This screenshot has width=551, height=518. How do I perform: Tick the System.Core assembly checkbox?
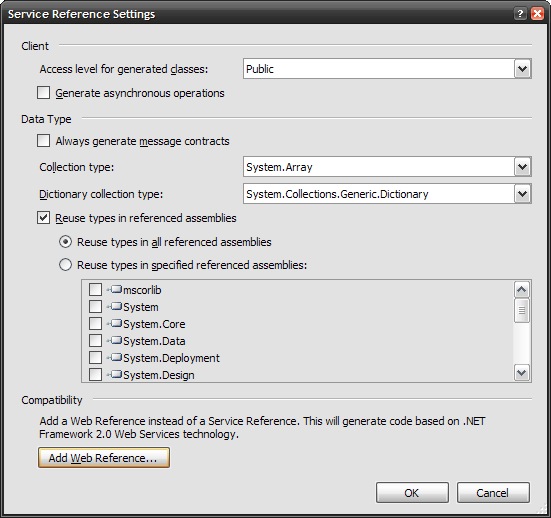95,324
